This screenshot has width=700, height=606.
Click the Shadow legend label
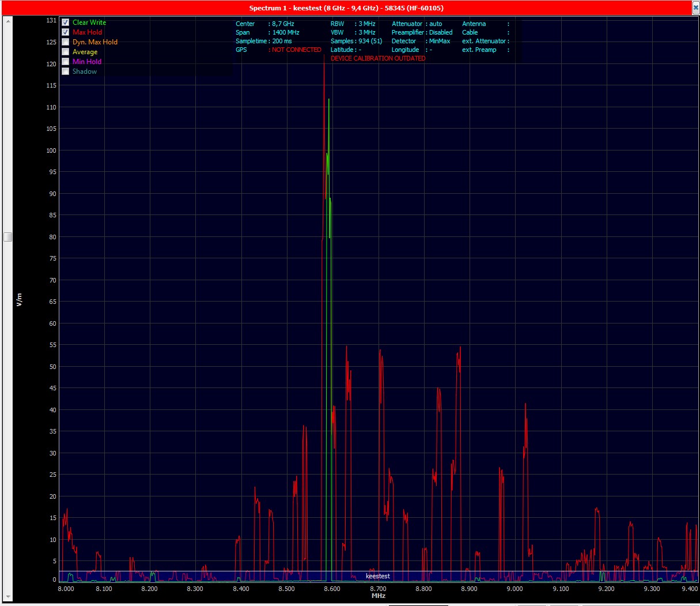pyautogui.click(x=85, y=71)
